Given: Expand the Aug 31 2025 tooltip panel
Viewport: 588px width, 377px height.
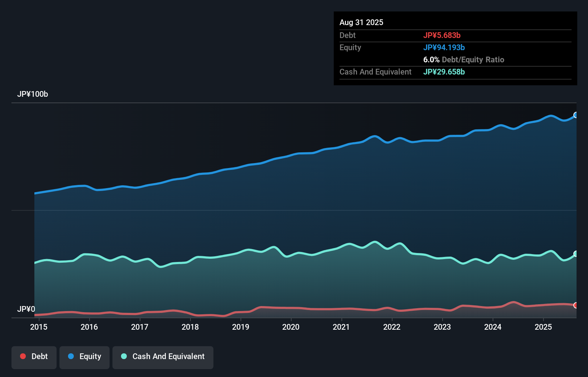Looking at the screenshot, I should coord(361,22).
